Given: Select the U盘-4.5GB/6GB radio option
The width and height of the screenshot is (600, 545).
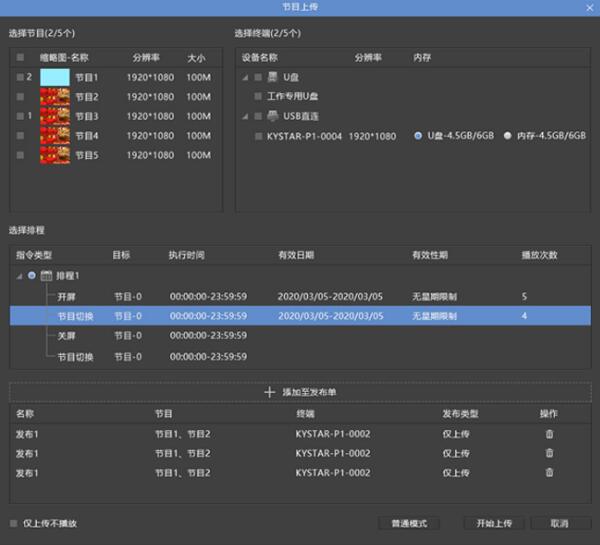Looking at the screenshot, I should (418, 135).
